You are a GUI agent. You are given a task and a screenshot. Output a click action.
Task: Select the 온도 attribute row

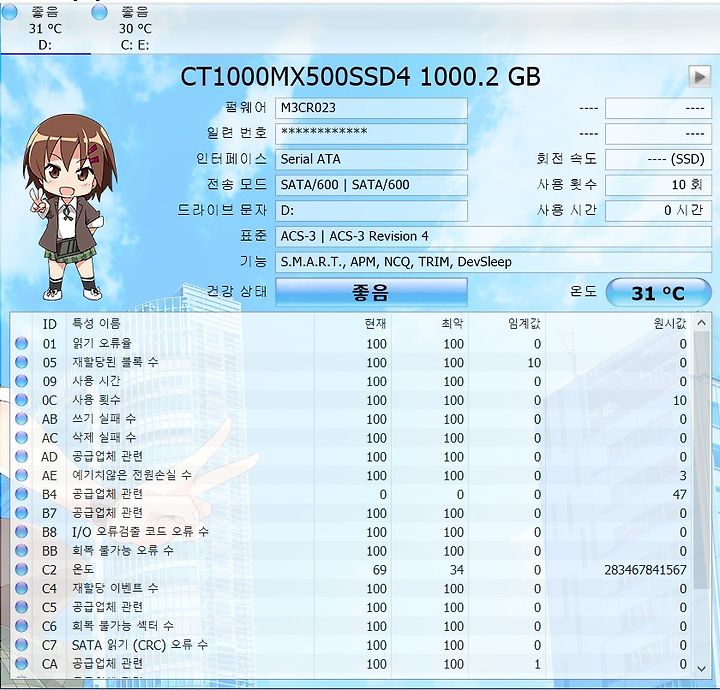pyautogui.click(x=351, y=569)
